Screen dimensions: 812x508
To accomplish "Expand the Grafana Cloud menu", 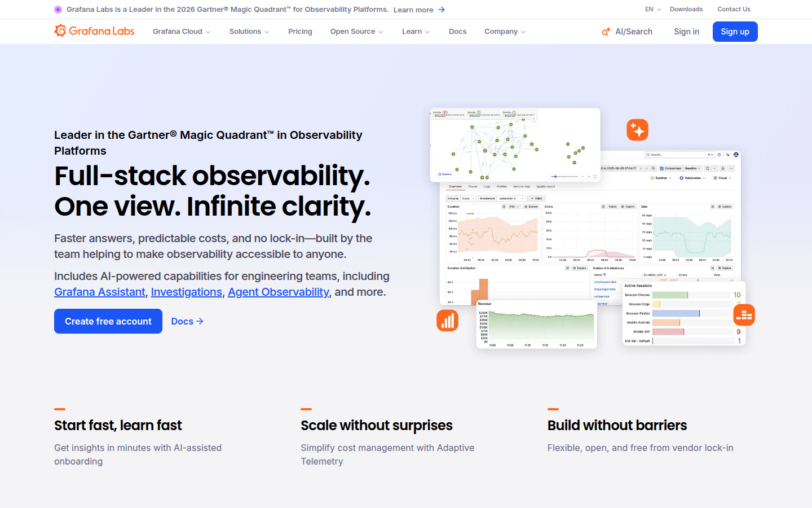I will [x=182, y=32].
